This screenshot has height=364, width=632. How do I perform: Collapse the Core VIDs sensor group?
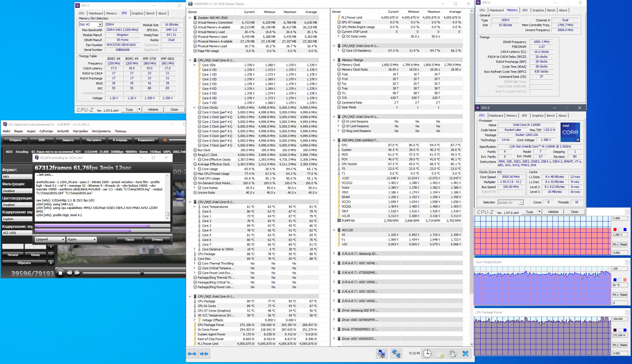(x=195, y=65)
